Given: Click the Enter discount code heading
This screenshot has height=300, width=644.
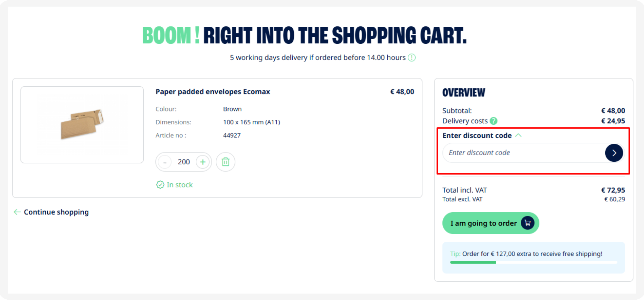Looking at the screenshot, I should coord(477,135).
